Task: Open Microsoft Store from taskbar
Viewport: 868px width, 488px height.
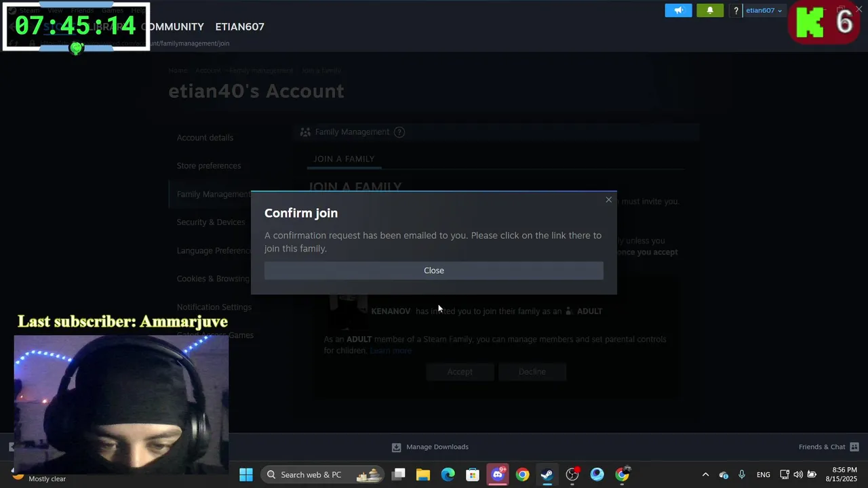Action: click(473, 474)
